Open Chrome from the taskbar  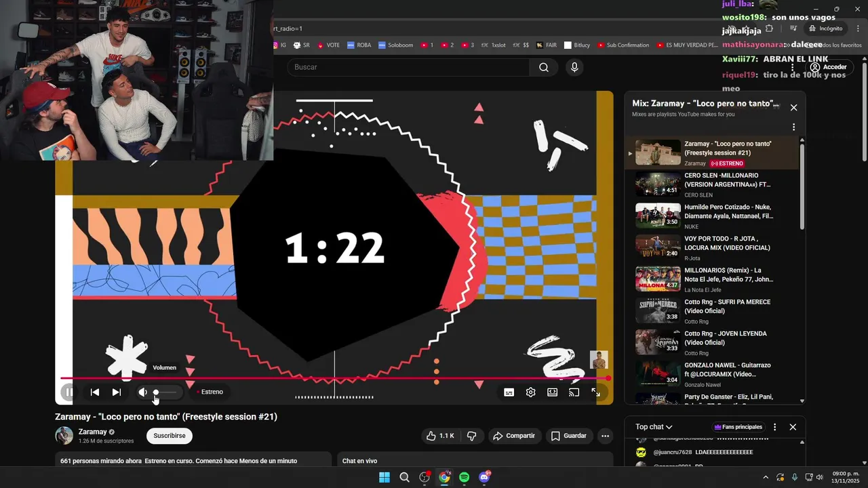click(x=444, y=477)
